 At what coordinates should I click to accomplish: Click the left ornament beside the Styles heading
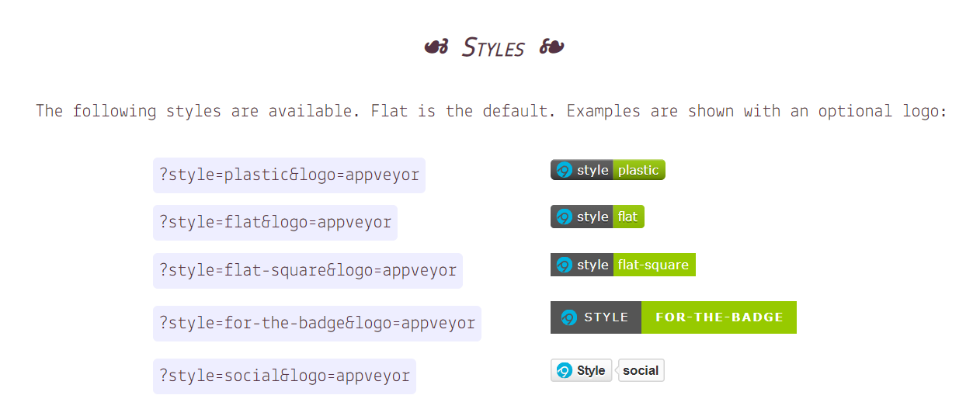[436, 47]
